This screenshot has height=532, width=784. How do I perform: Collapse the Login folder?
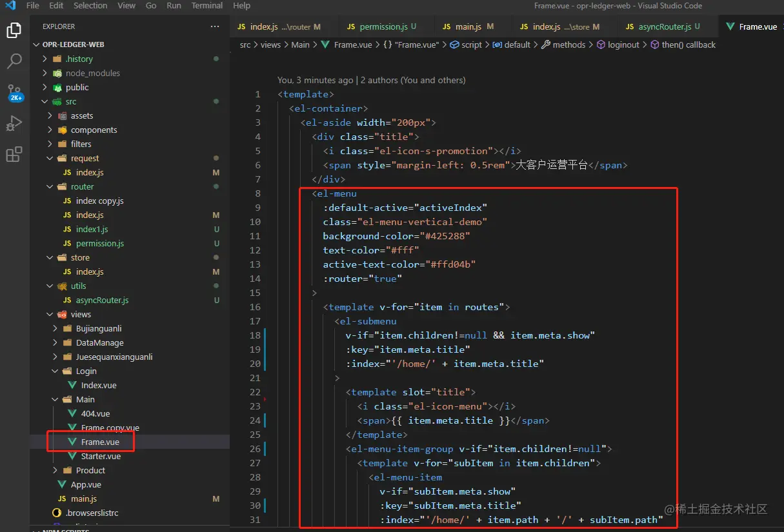coord(86,371)
